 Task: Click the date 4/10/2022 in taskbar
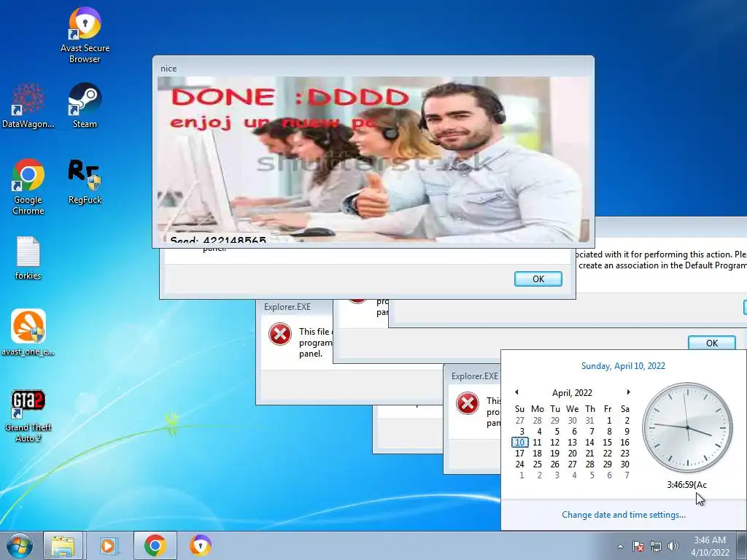[x=710, y=553]
